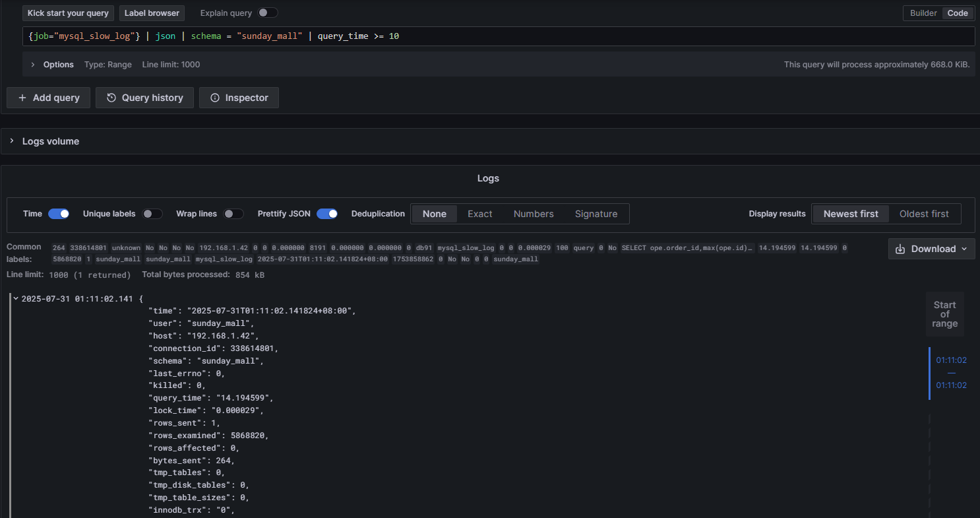Toggle the Explain query switch
The image size is (980, 518).
[x=267, y=13]
